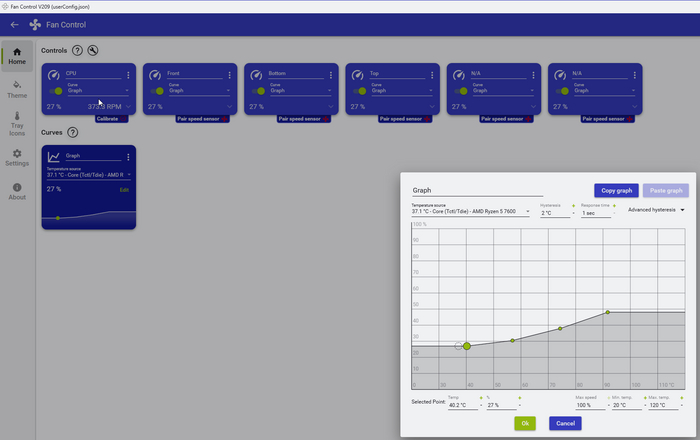Decrease Max. temp. with its minus stepper
This screenshot has width=700, height=440.
point(682,406)
